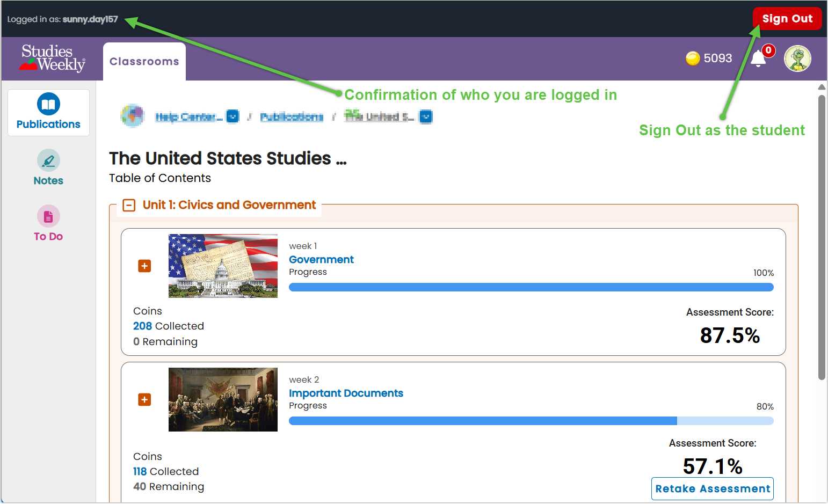The image size is (828, 504).
Task: Open the notifications bell
Action: click(758, 59)
